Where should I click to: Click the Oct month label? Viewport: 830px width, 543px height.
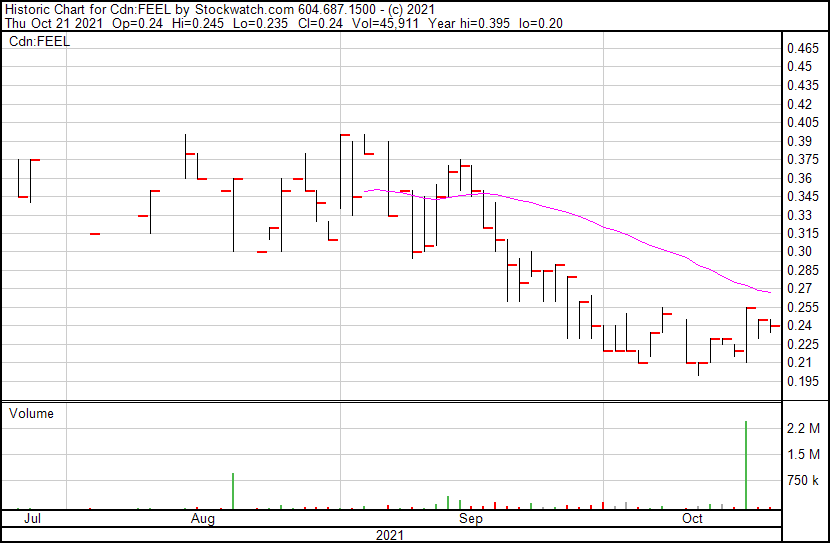692,518
